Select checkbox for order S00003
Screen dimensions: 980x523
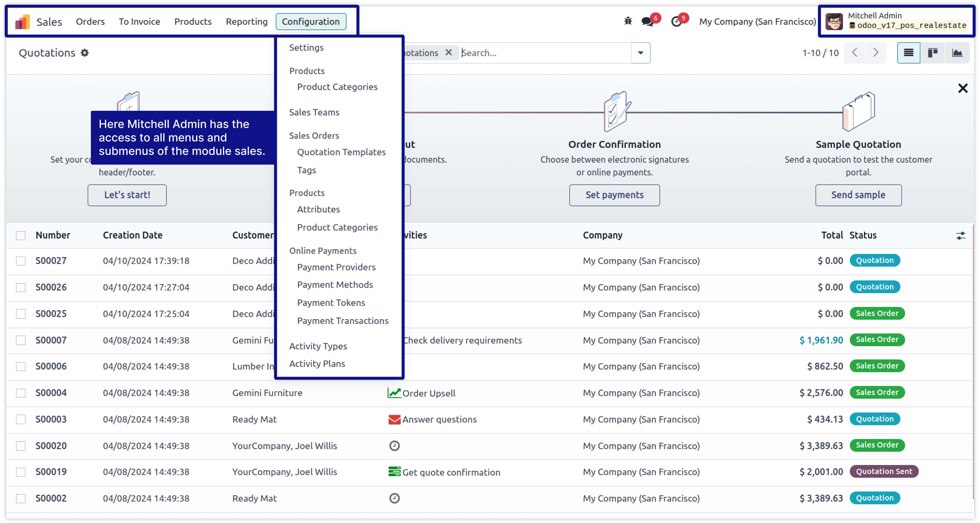pos(21,419)
